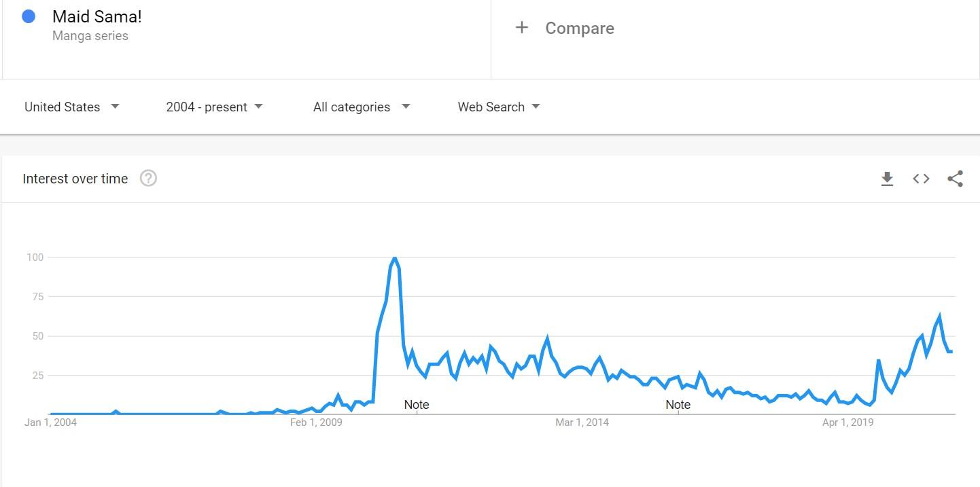Select the Feb 1, 2009 axis label
This screenshot has height=487, width=980.
coord(316,422)
